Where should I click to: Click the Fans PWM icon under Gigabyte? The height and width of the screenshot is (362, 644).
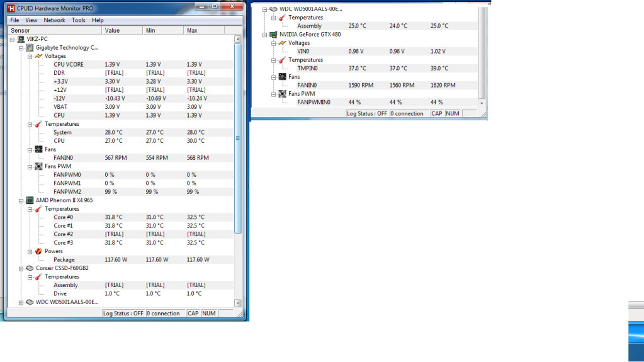(x=38, y=166)
